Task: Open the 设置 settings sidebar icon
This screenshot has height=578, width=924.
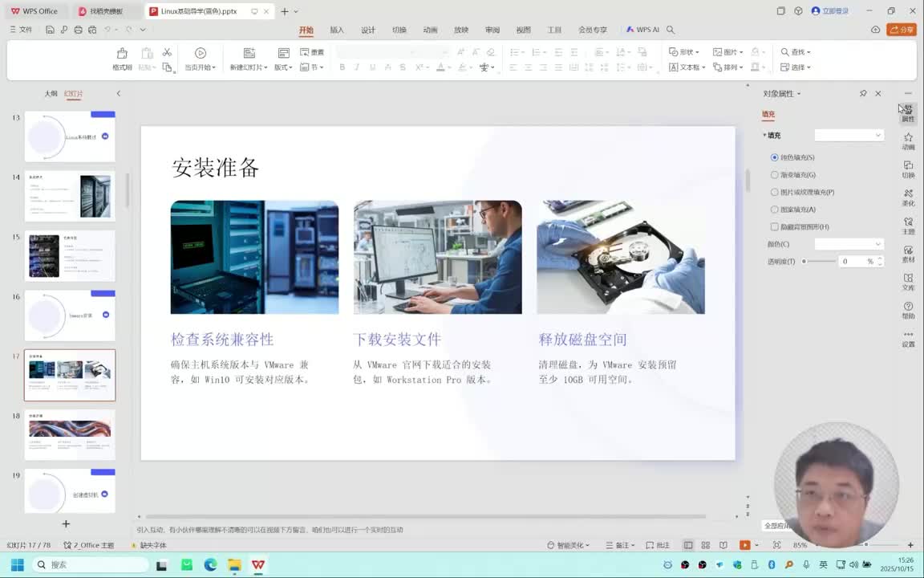Action: tap(908, 339)
